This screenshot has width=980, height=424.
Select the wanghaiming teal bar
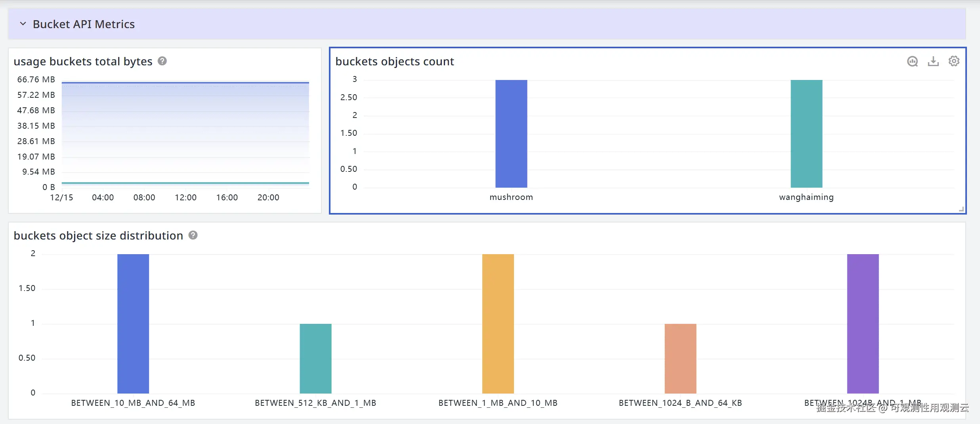pos(806,134)
